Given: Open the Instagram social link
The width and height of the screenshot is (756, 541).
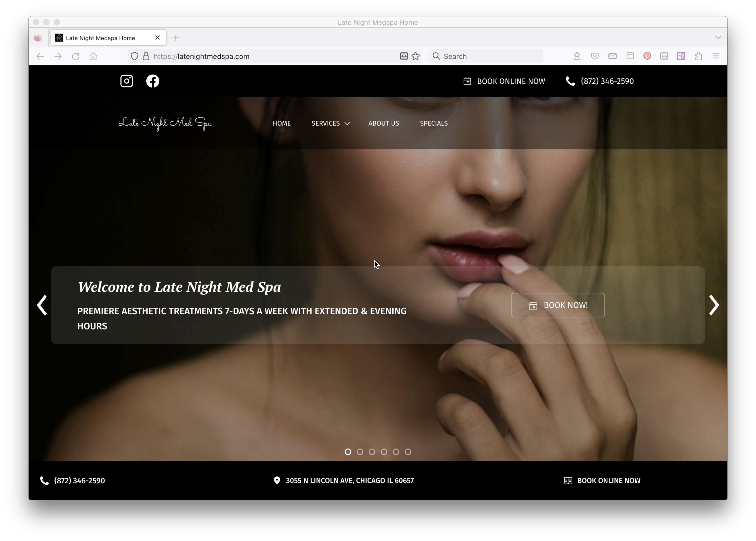Looking at the screenshot, I should 127,81.
